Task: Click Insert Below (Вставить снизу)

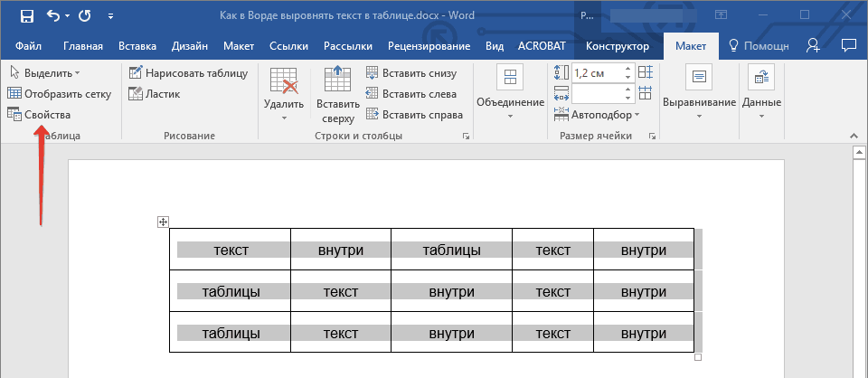Action: pyautogui.click(x=411, y=73)
